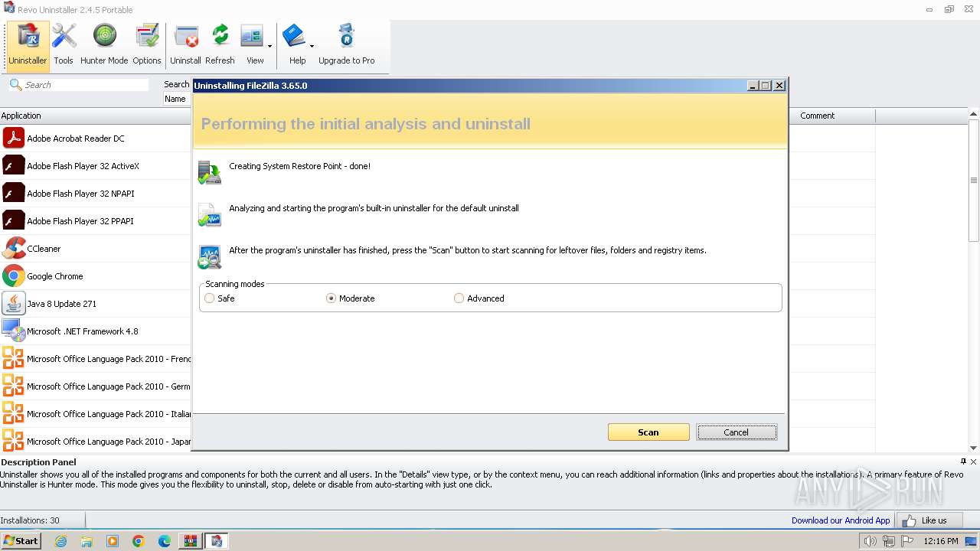Close the Description Panel
The height and width of the screenshot is (551, 980).
click(973, 461)
